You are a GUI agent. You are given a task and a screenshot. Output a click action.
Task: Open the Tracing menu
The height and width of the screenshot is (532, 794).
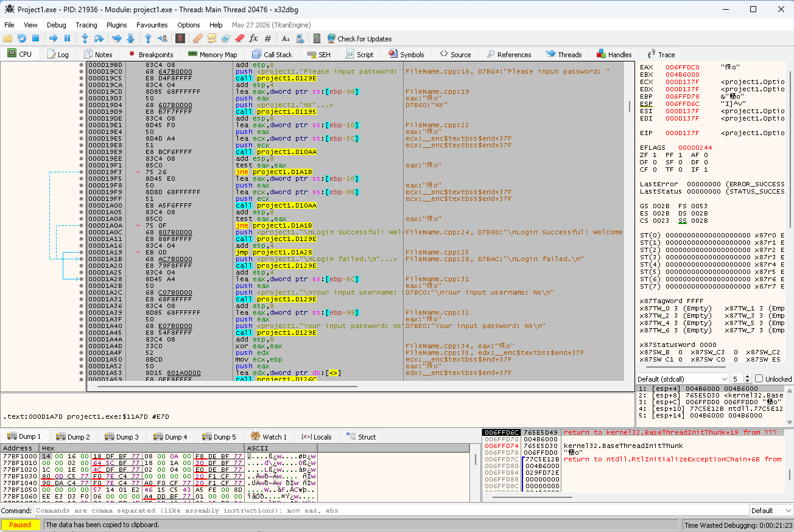coord(86,25)
